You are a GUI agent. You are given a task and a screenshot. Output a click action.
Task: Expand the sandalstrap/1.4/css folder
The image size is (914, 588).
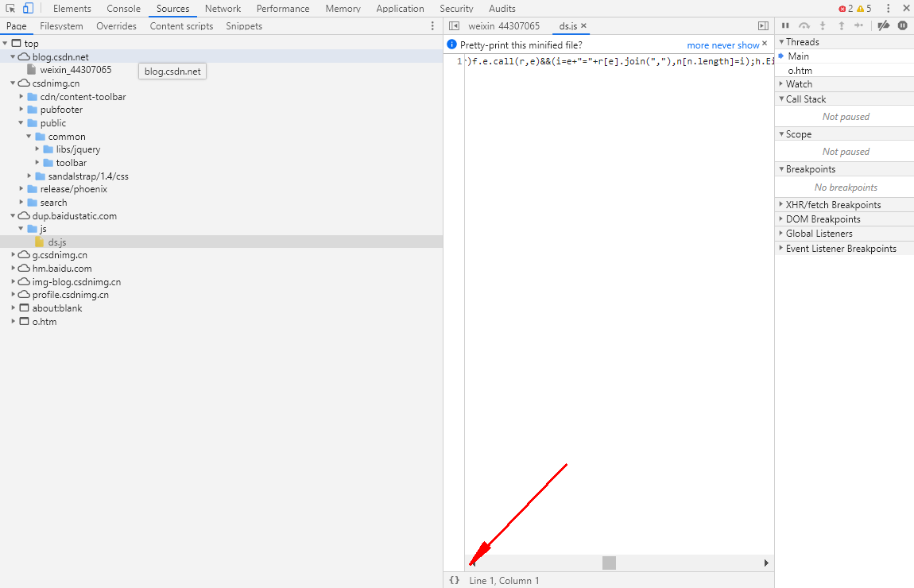click(x=29, y=176)
